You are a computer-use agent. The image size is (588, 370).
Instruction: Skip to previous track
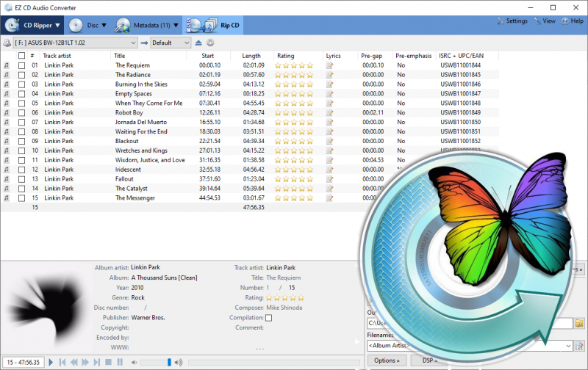click(62, 362)
